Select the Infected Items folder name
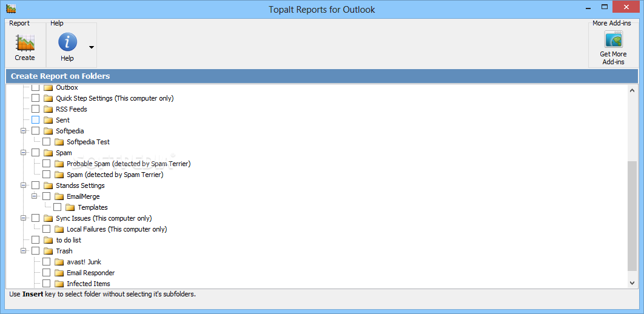This screenshot has height=314, width=644. [89, 284]
